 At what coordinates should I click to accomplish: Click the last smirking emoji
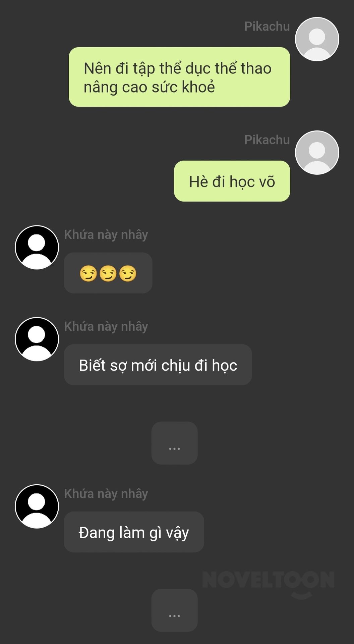tap(128, 273)
